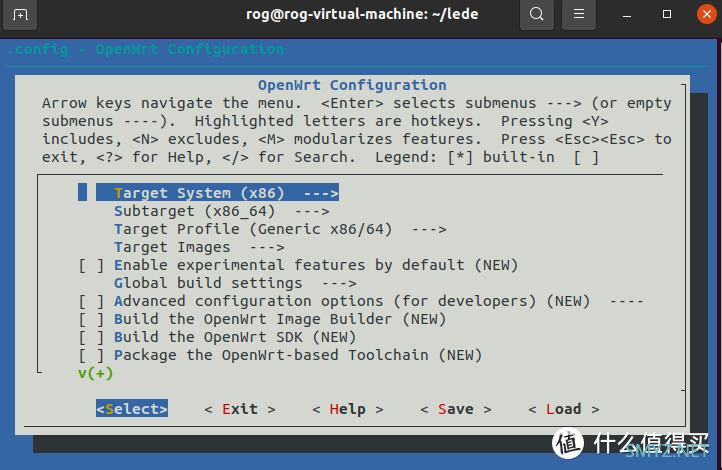Open new terminal tab icon
The width and height of the screenshot is (722, 470).
20,15
